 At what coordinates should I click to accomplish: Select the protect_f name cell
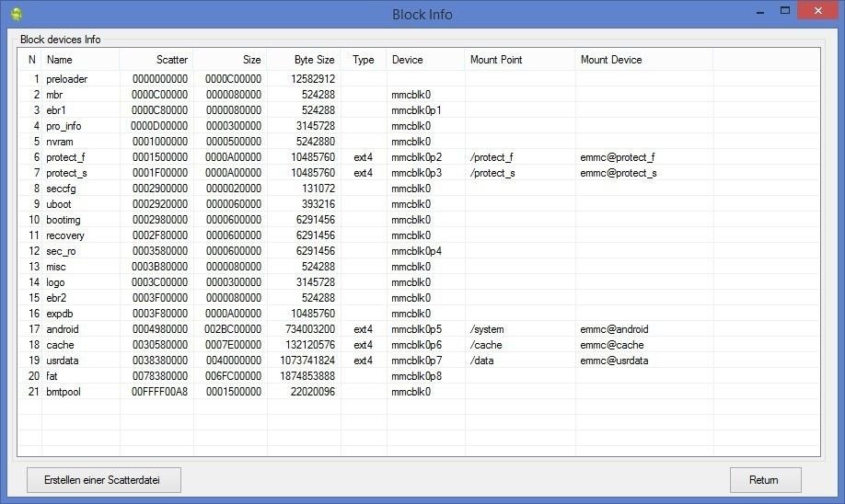(x=65, y=157)
